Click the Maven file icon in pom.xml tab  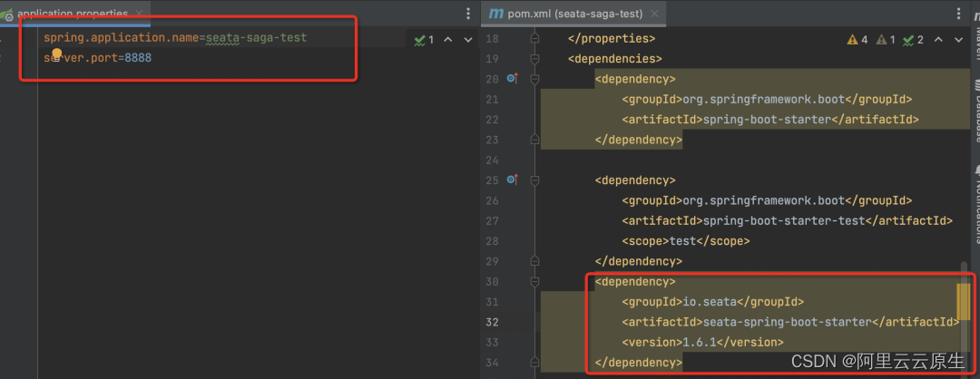(x=495, y=13)
